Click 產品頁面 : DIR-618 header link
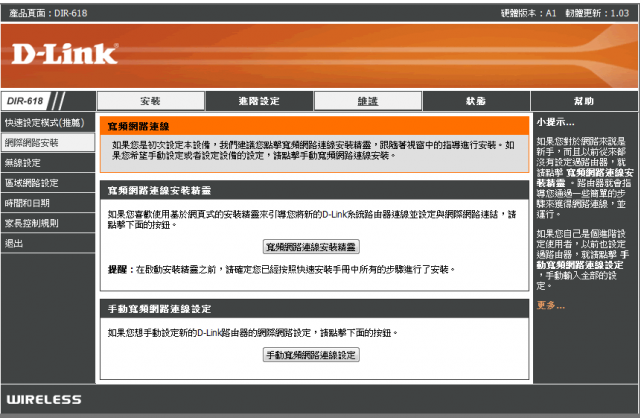Viewport: 640px width, 418px height. pos(48,13)
